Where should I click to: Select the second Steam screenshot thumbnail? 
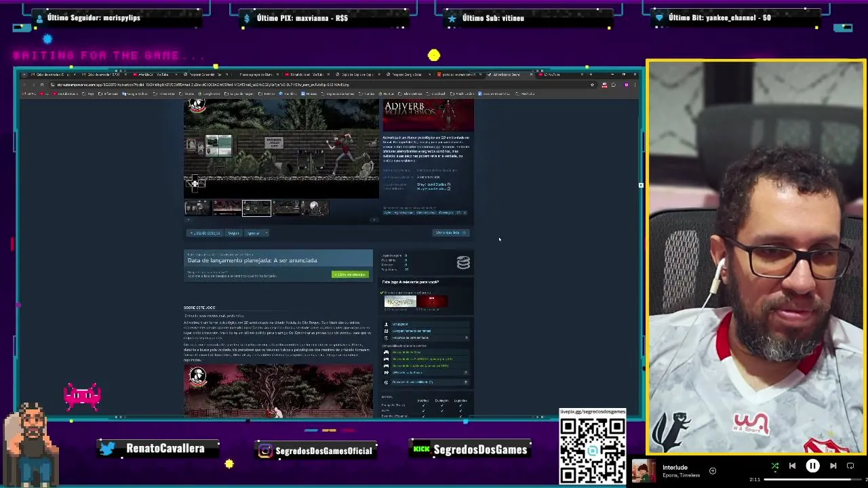coord(227,208)
